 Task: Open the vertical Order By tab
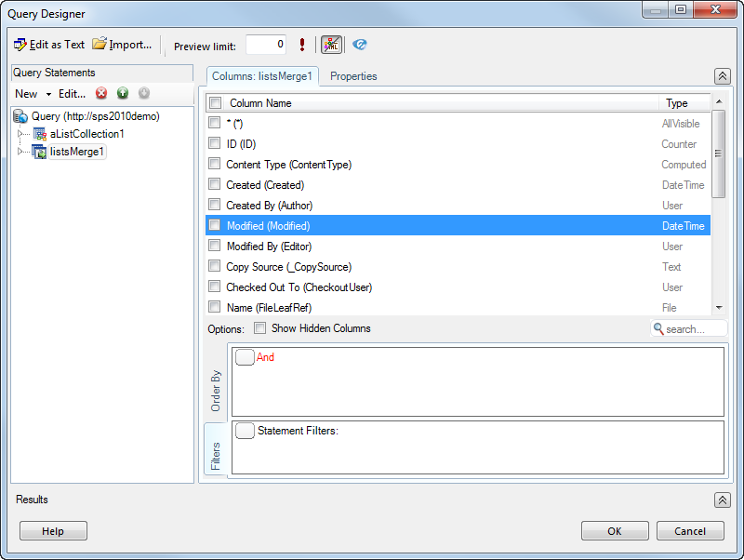point(216,391)
